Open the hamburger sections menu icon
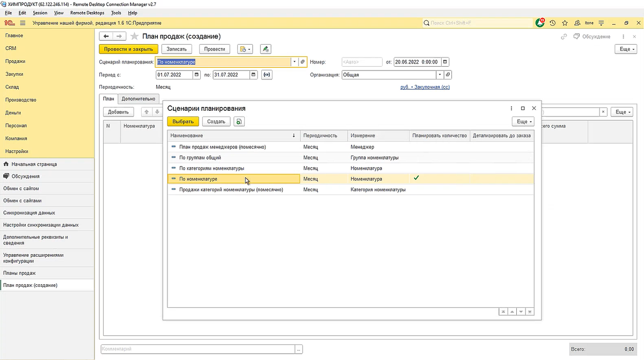644x360 pixels. pos(23,23)
